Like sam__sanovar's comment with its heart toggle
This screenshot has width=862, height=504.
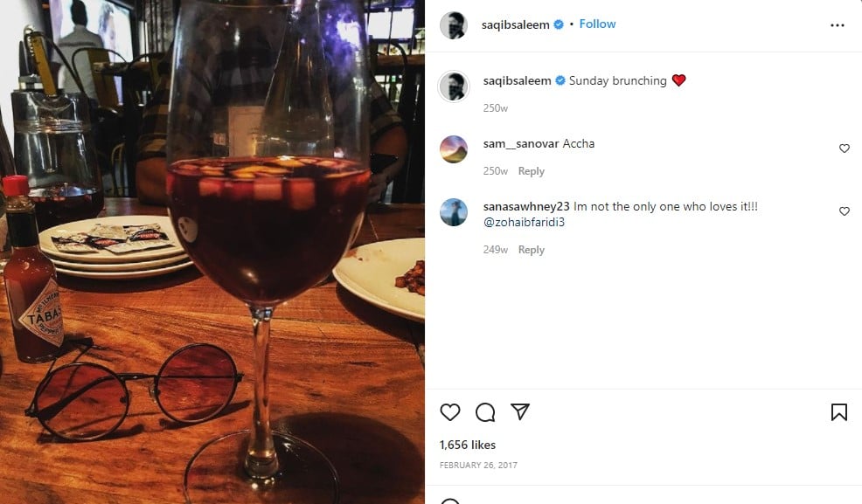(844, 148)
